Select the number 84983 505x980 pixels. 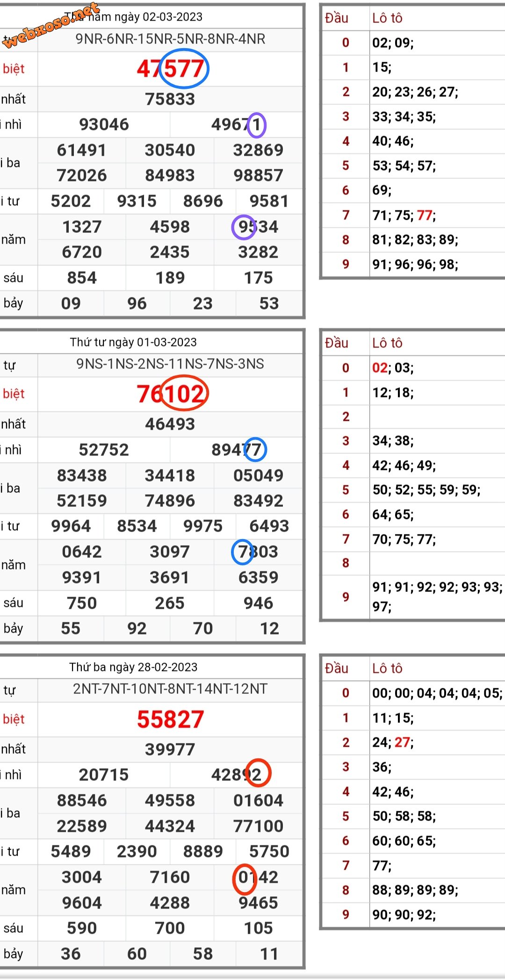[170, 175]
